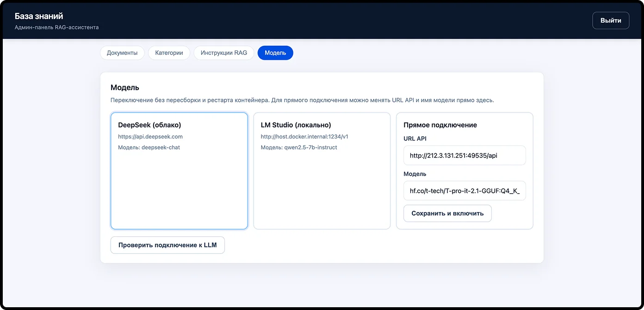This screenshot has height=310, width=644.
Task: Click the description text about Переключение без пересборки
Action: [x=302, y=100]
